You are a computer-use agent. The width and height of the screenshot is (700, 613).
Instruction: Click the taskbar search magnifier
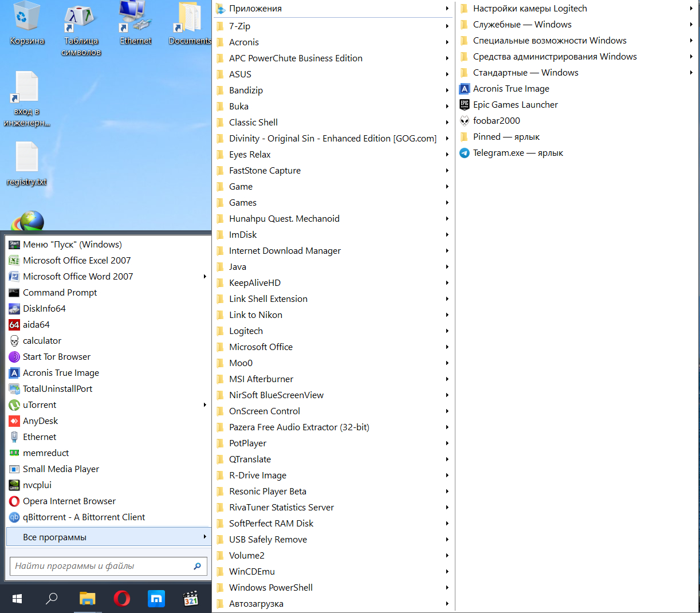[x=52, y=599]
